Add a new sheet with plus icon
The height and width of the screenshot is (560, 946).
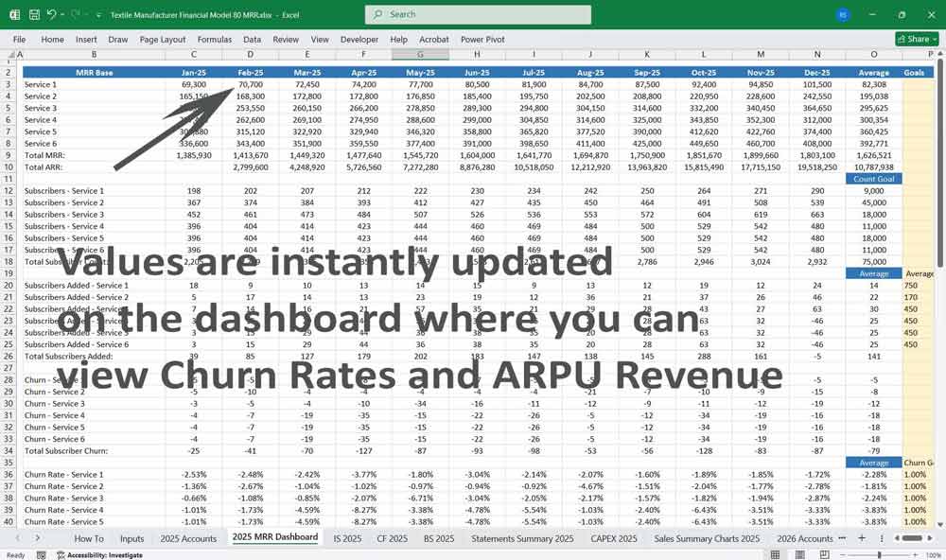(862, 538)
